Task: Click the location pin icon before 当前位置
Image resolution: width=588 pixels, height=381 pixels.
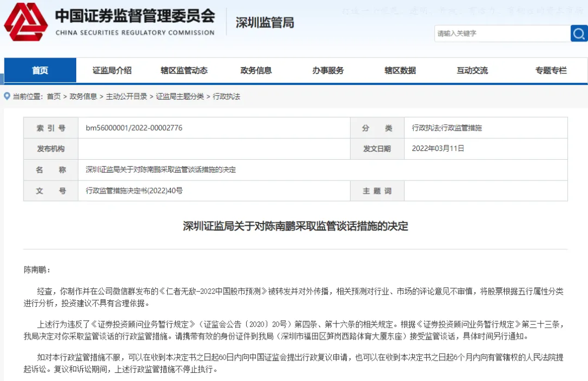Action: click(x=7, y=96)
